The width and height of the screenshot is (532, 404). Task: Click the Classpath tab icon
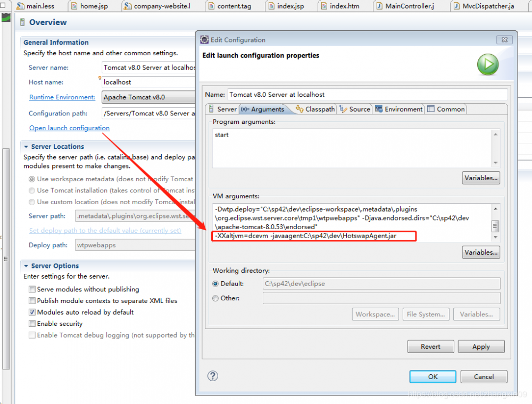coord(299,109)
